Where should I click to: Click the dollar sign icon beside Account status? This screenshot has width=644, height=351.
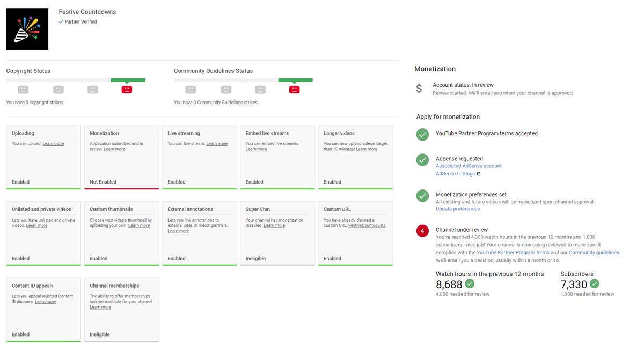419,89
